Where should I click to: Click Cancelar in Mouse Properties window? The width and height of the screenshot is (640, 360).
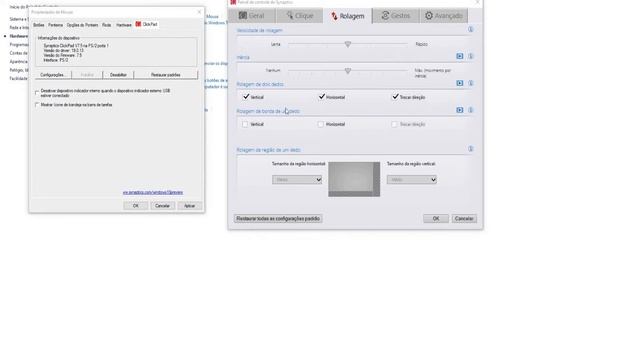click(x=162, y=206)
